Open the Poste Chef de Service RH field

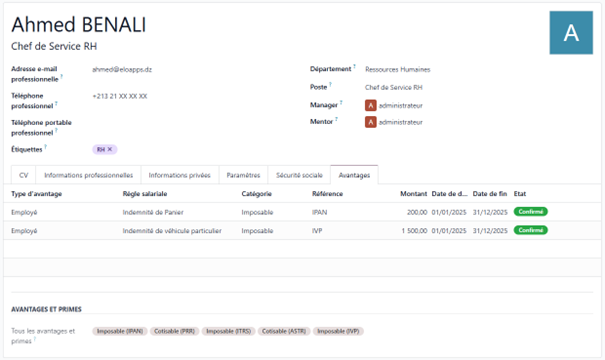(394, 88)
